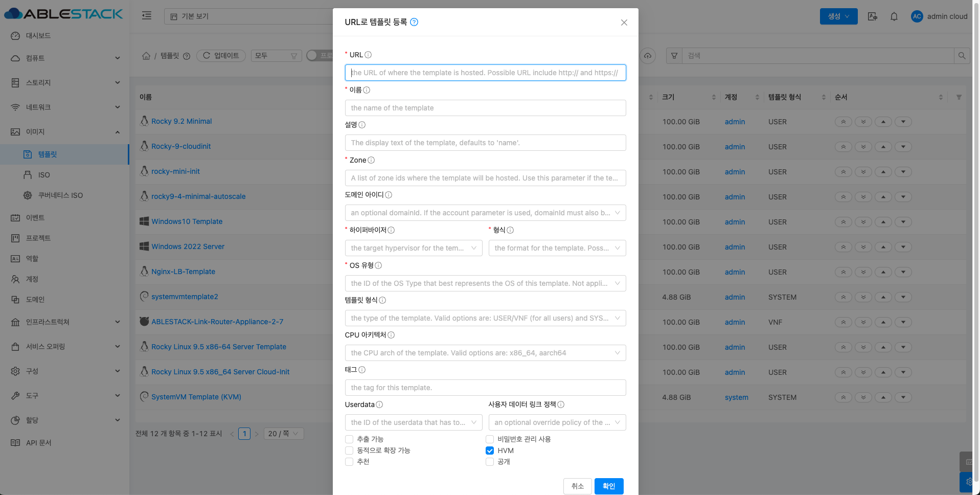Image resolution: width=980 pixels, height=495 pixels.
Task: Move Windows10 Template row down one
Action: tap(903, 222)
